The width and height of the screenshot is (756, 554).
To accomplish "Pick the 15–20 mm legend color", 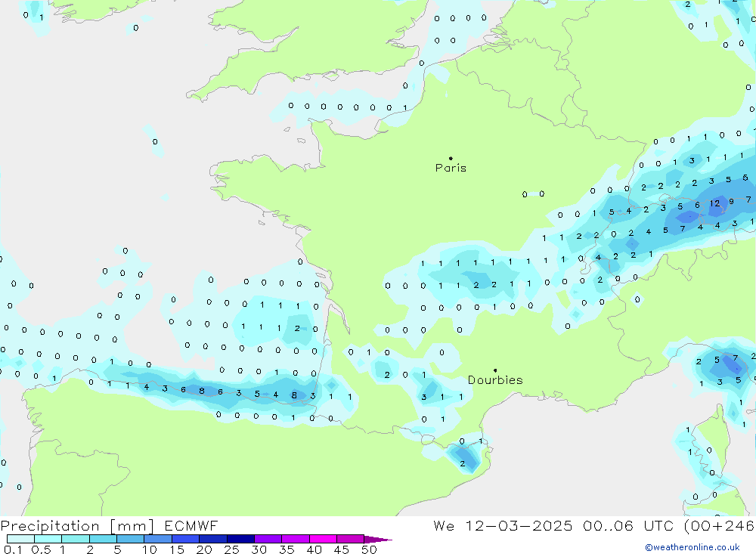I will tap(186, 539).
